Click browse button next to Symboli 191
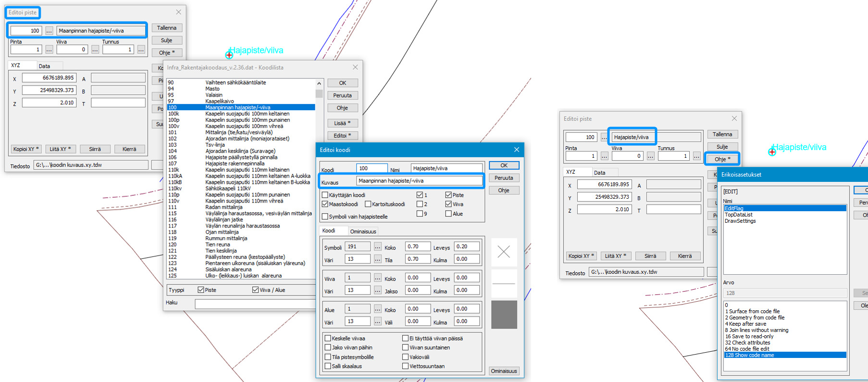 pos(378,247)
